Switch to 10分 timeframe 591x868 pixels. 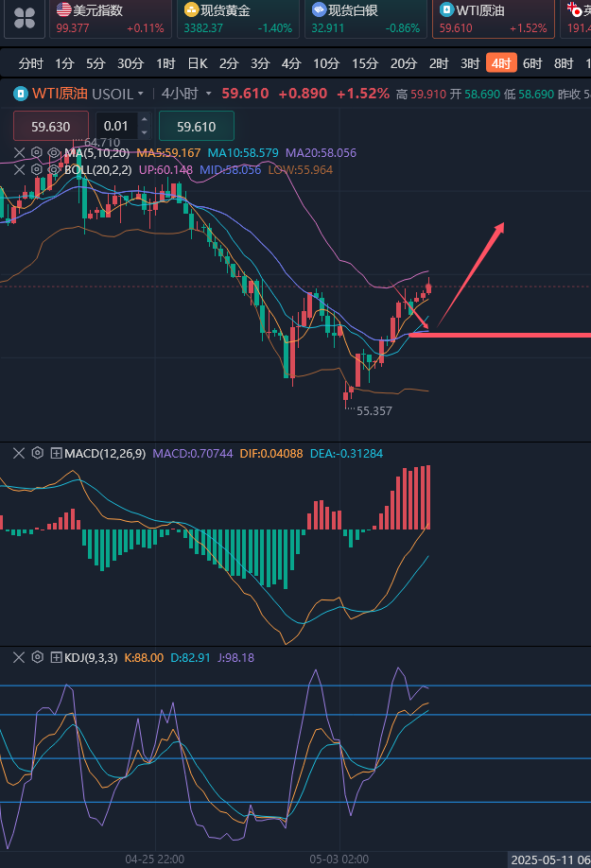(x=326, y=63)
